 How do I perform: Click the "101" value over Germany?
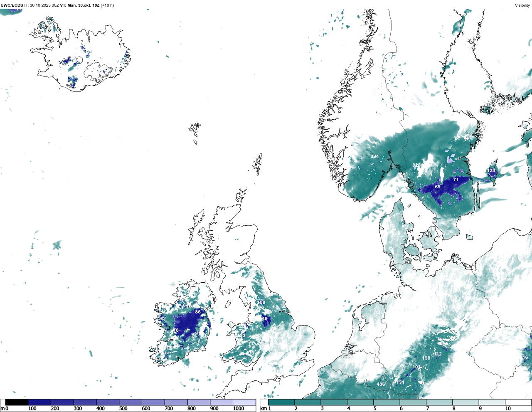[x=416, y=367]
